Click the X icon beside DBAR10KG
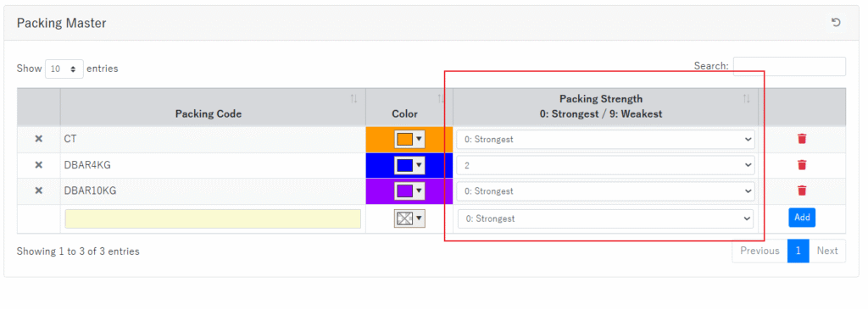Viewport: 868px width, 309px height. 39,190
